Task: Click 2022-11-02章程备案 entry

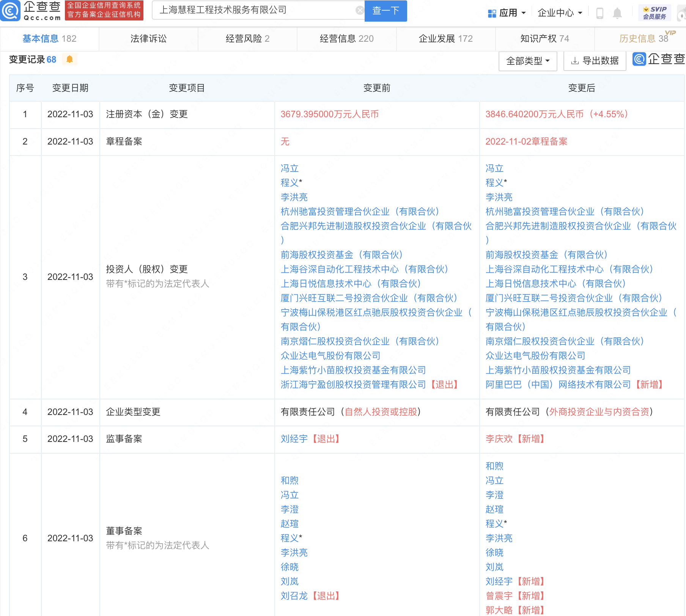Action: (x=526, y=141)
